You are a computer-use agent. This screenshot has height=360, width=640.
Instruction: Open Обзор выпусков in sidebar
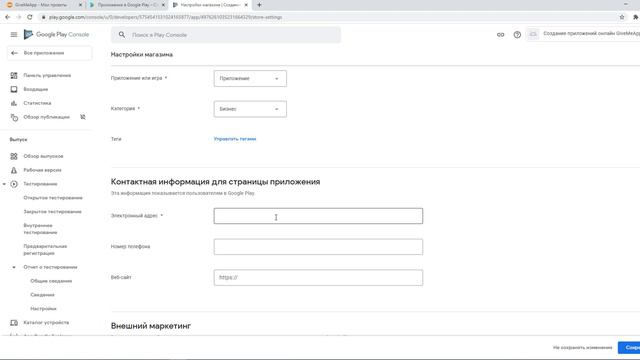coord(43,156)
